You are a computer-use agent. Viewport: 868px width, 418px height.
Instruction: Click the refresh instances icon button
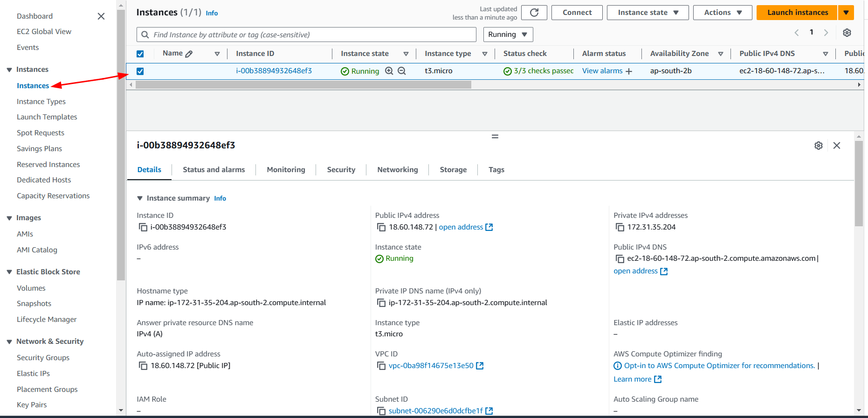point(534,13)
